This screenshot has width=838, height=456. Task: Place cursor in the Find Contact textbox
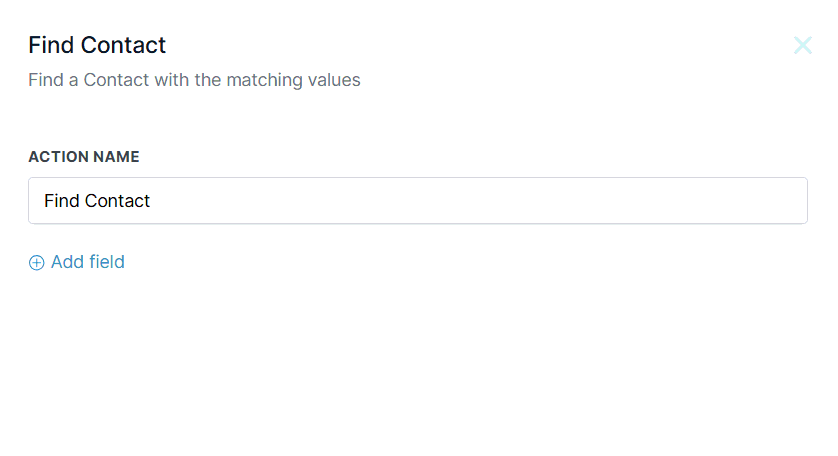coord(417,201)
